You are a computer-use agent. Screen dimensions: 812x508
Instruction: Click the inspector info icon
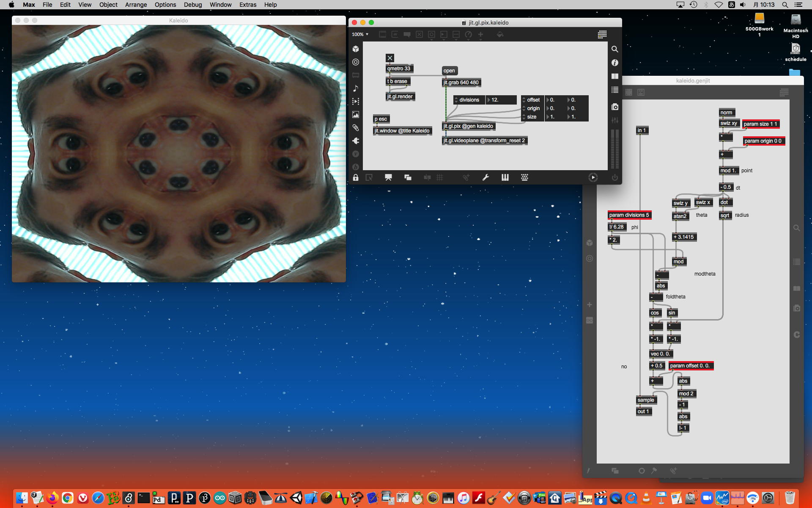(x=615, y=63)
